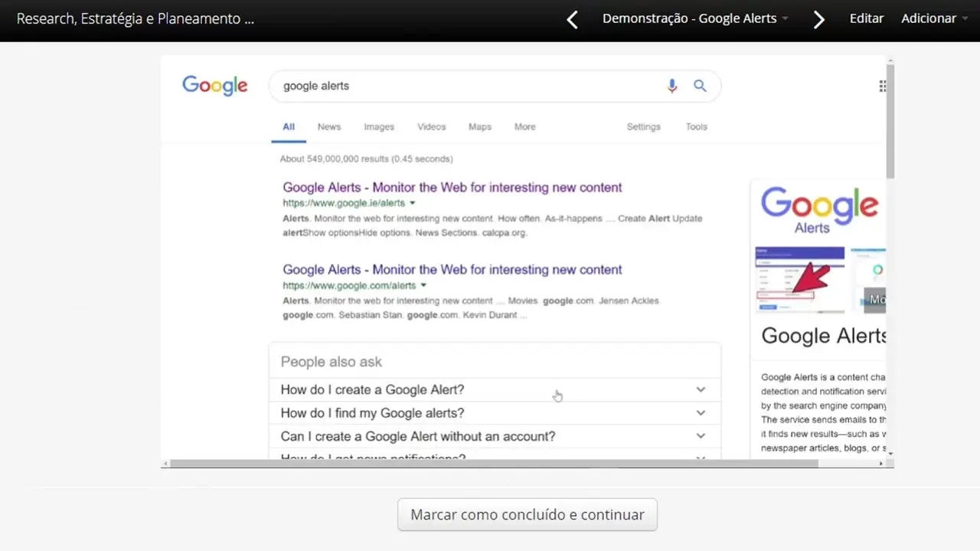
Task: Click the magnifier search icon
Action: click(x=700, y=86)
